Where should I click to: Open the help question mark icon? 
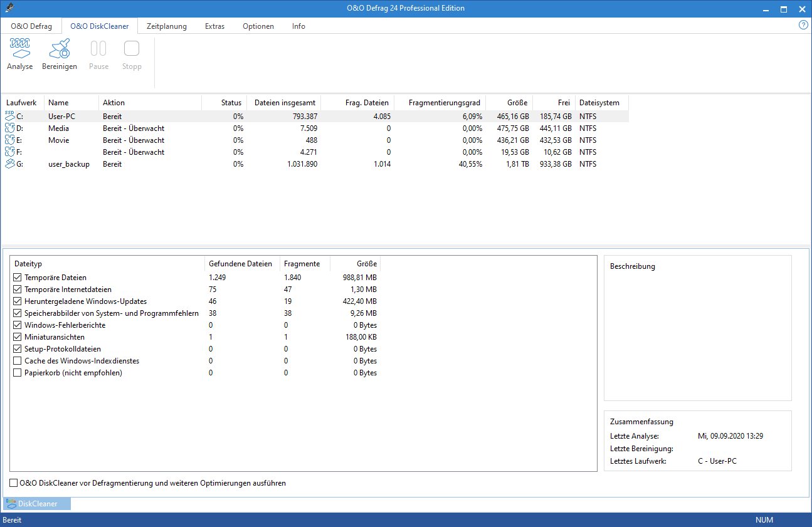[803, 25]
